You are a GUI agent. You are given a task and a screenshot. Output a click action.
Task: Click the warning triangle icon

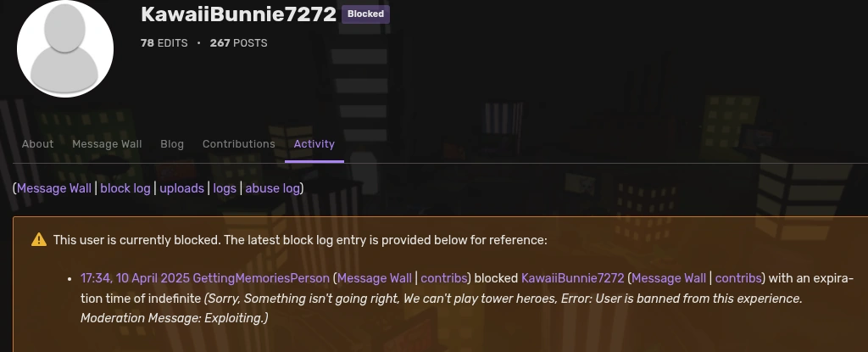39,239
